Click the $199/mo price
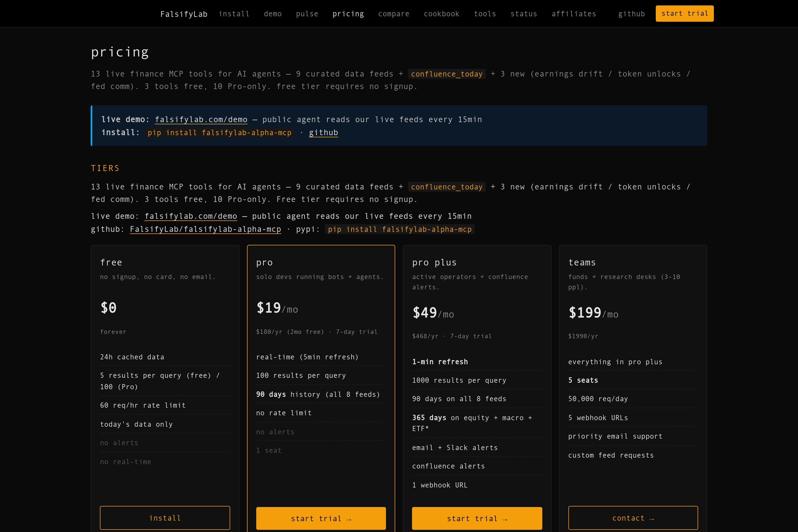798x532 pixels. click(593, 312)
